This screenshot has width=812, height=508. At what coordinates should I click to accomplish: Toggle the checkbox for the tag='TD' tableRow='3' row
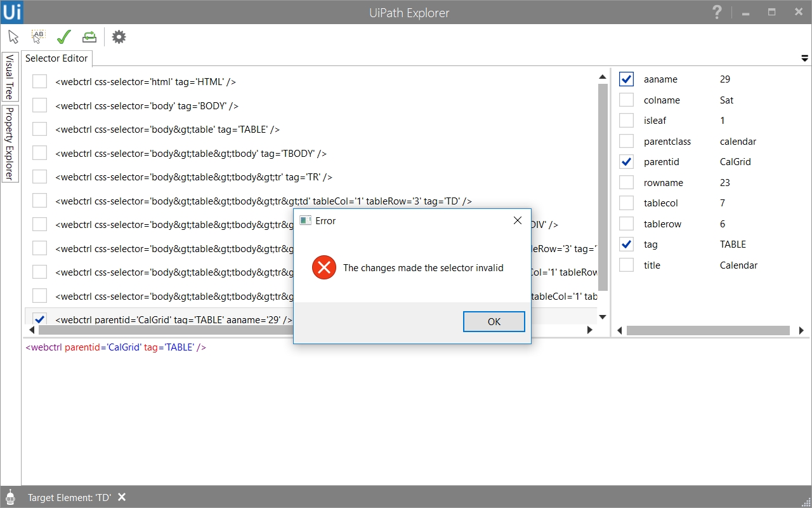click(x=39, y=201)
